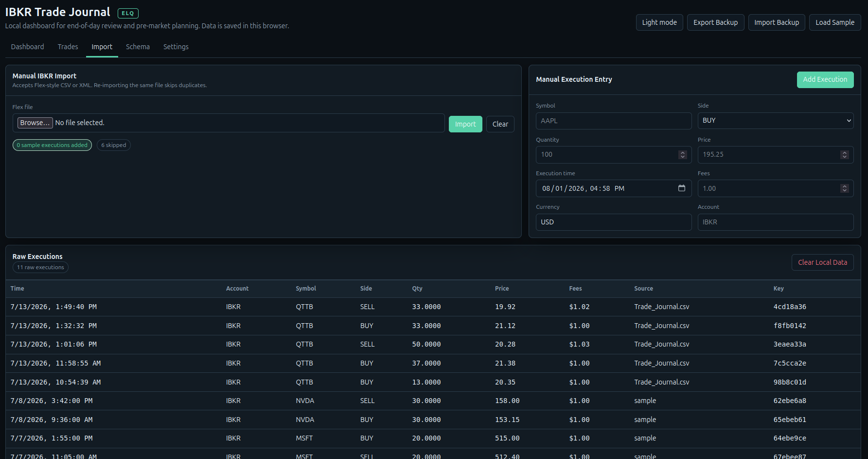Click the Currency field containing USD

click(x=614, y=222)
